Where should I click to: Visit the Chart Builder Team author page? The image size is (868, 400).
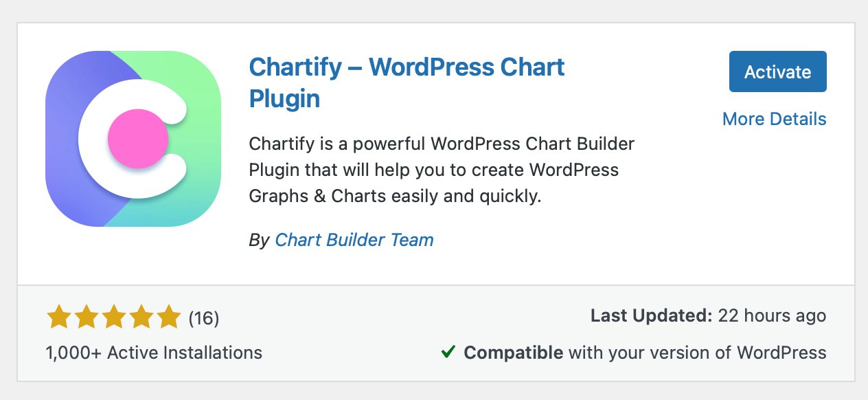coord(354,240)
